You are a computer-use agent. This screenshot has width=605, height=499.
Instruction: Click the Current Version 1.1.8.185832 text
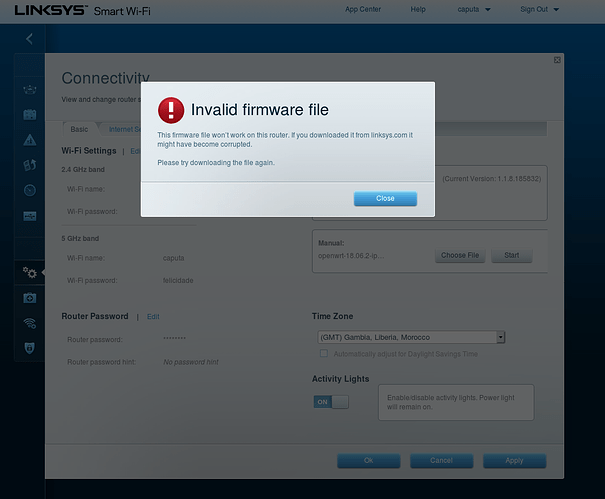pos(492,179)
